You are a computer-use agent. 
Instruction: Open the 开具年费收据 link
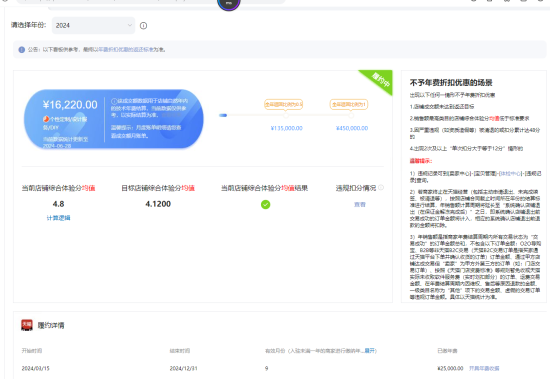(484, 368)
